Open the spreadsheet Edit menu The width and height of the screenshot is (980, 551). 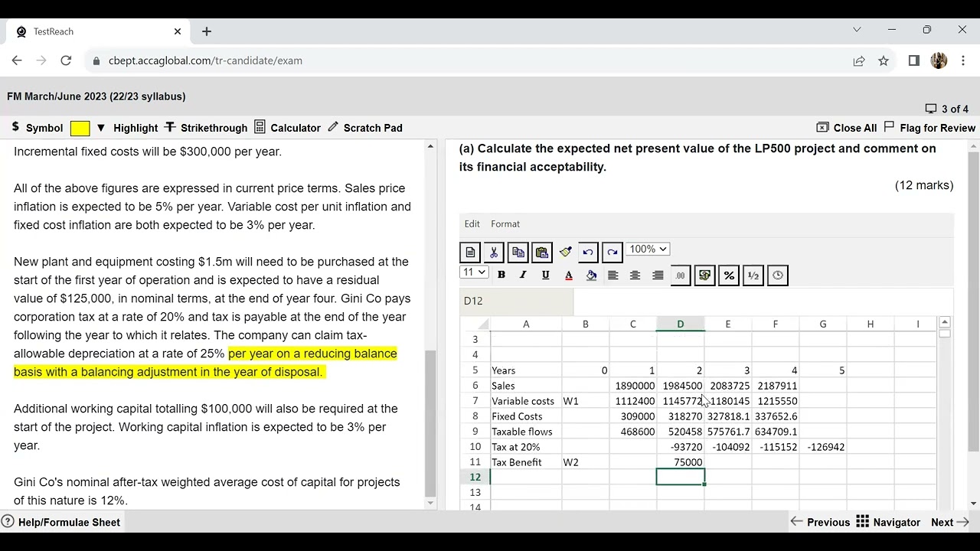click(x=472, y=223)
